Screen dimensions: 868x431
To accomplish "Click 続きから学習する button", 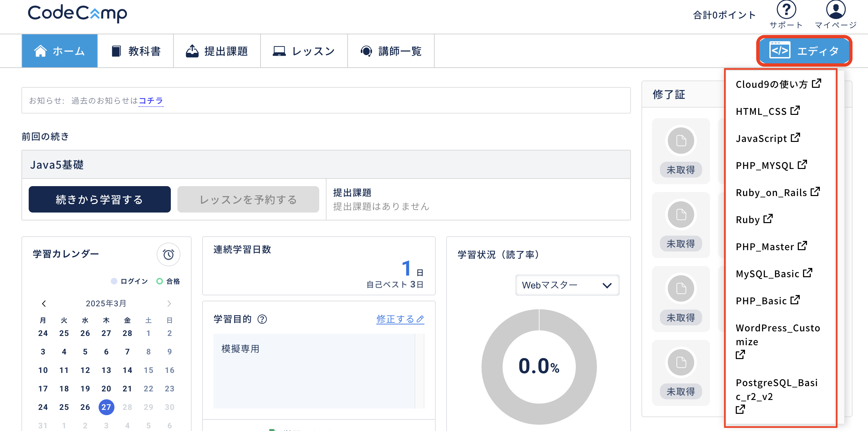I will 99,199.
